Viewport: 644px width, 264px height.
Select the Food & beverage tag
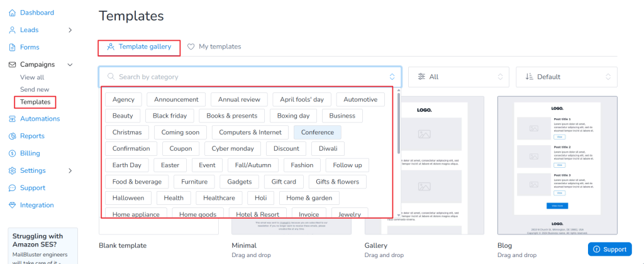pyautogui.click(x=136, y=182)
